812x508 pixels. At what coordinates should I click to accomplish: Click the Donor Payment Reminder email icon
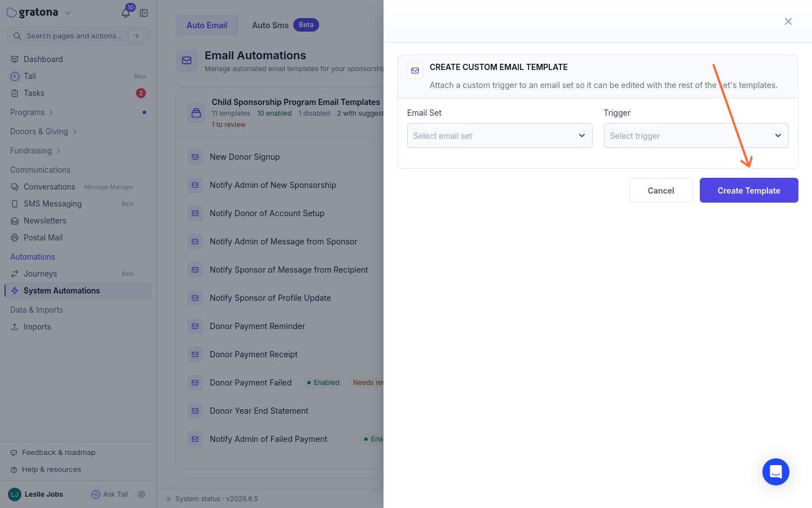(x=195, y=326)
